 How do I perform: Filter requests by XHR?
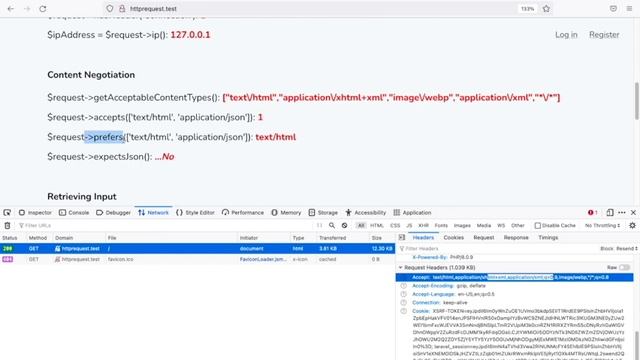(423, 225)
